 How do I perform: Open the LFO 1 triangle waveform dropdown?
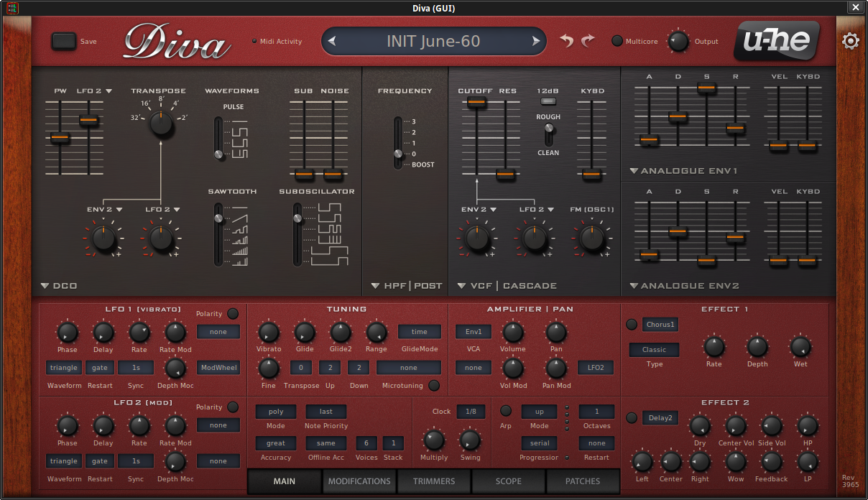64,368
